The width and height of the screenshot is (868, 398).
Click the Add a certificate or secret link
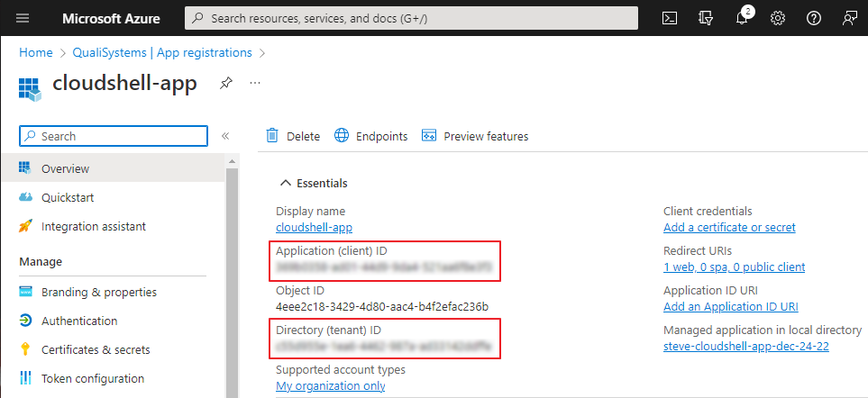tap(729, 227)
